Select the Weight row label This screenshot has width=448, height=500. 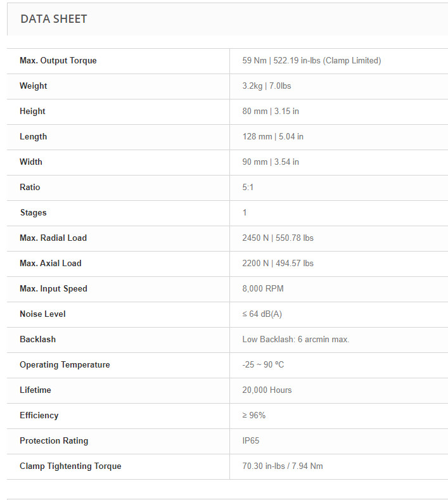[x=33, y=86]
